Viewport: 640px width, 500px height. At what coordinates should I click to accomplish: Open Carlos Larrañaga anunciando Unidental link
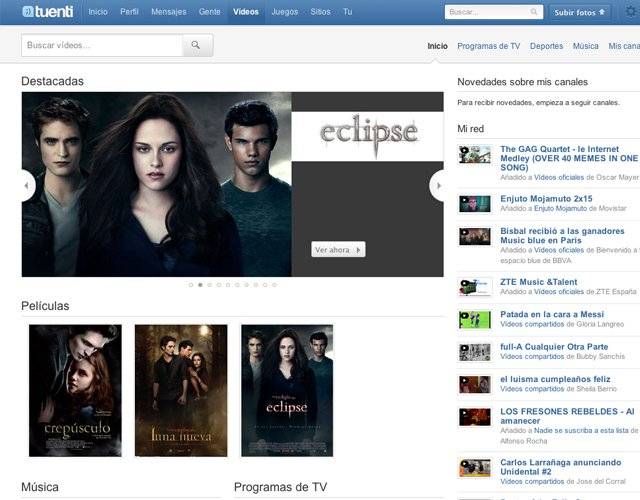(561, 467)
